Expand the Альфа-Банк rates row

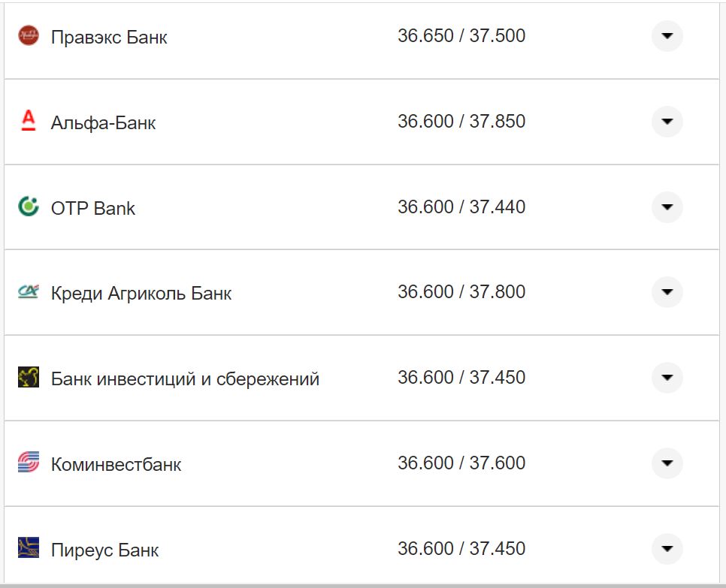[667, 121]
